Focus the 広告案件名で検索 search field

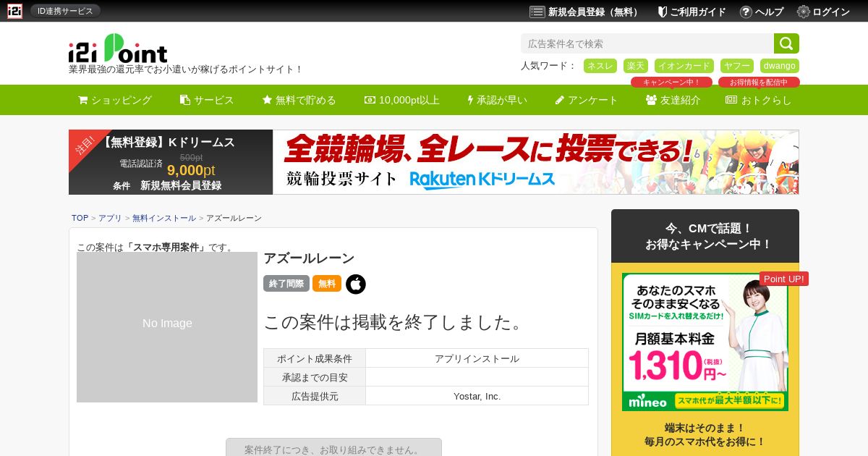[647, 43]
